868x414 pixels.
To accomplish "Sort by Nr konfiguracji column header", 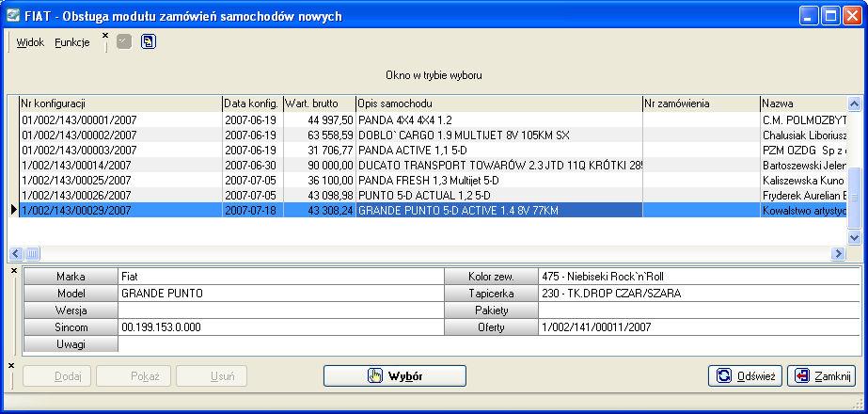I will [120, 103].
